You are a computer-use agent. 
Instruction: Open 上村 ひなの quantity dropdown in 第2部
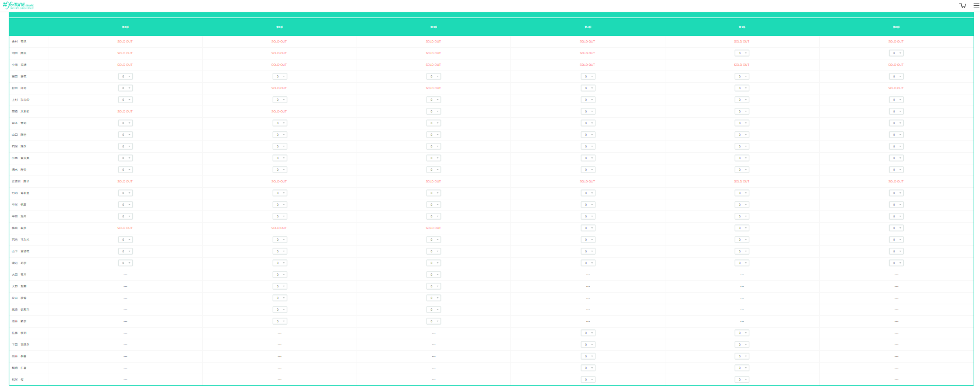(280, 100)
